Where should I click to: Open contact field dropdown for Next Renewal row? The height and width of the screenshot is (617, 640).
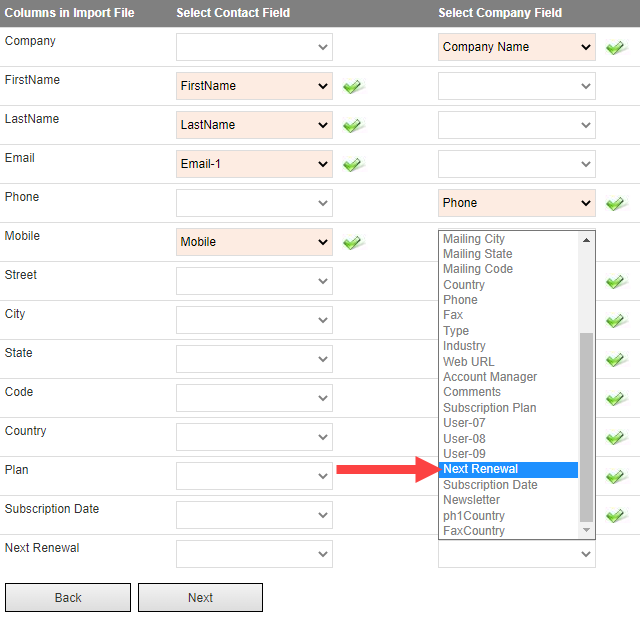point(254,554)
